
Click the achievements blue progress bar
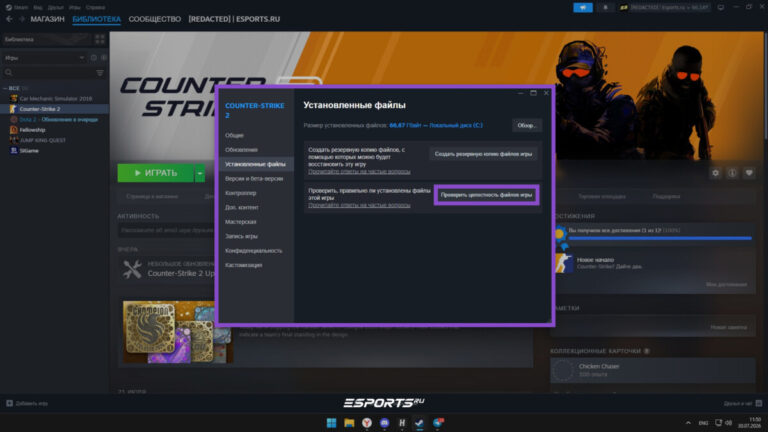click(660, 238)
